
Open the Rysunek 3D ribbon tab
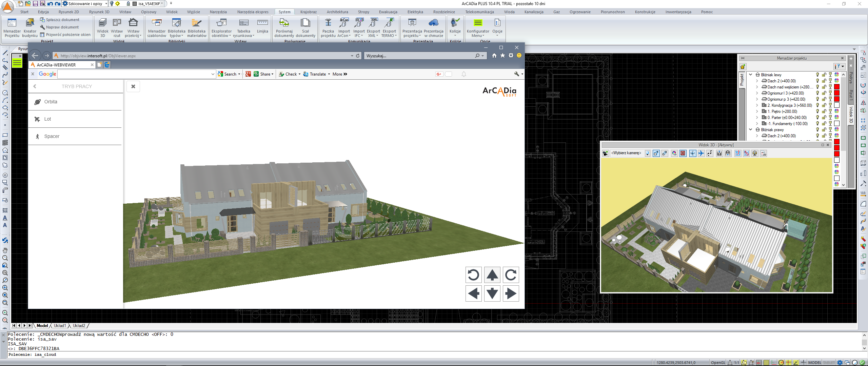[x=99, y=12]
